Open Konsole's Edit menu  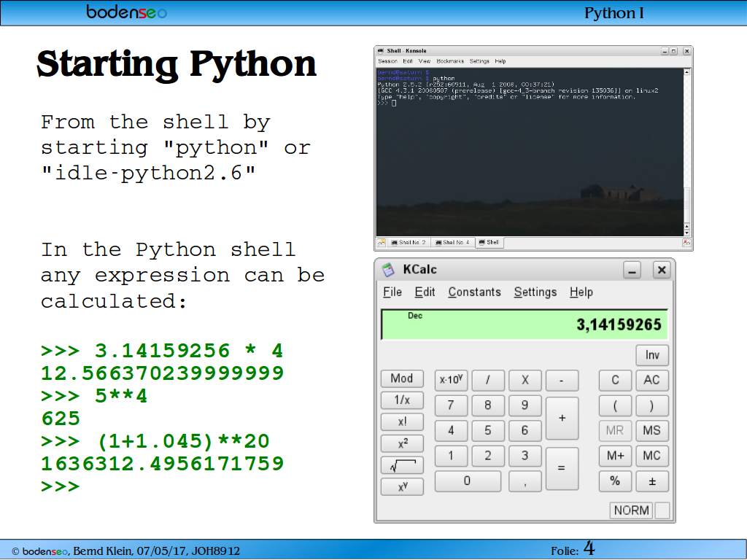pos(408,61)
